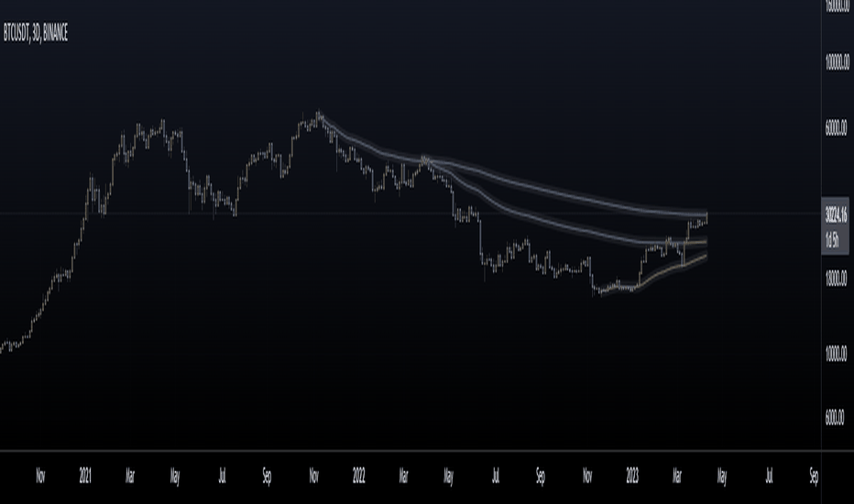Click the May label after 2023

(x=722, y=477)
